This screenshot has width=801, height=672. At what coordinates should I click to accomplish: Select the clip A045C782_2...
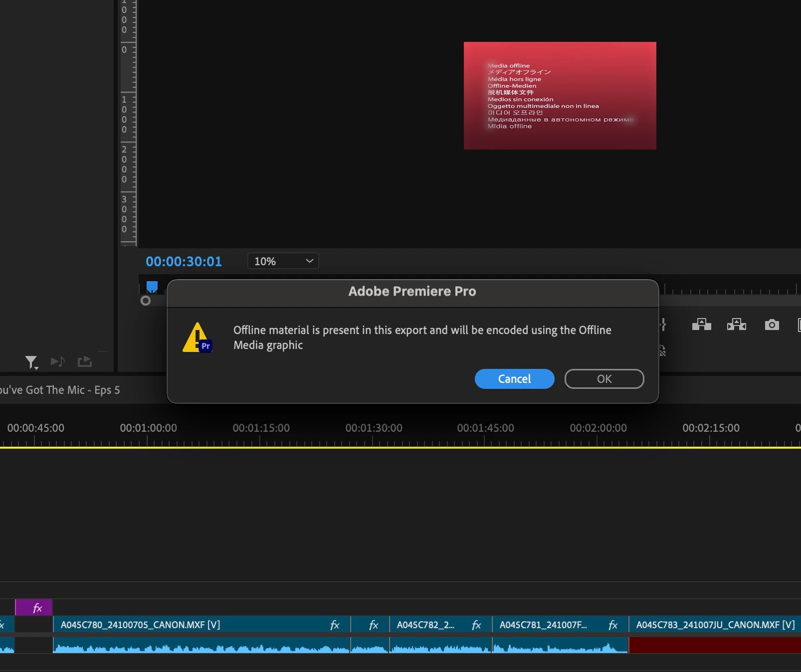tap(440, 625)
